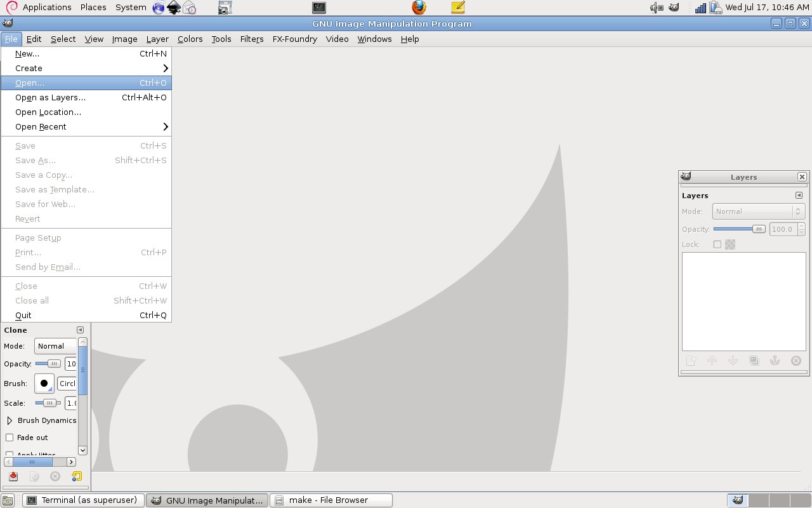Enable the Fade out option

click(10, 437)
